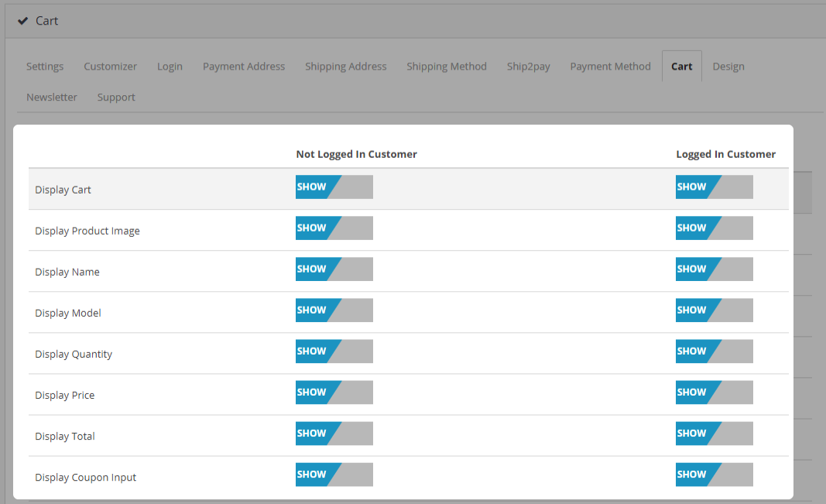Collapse the Cart panel header

(47, 21)
